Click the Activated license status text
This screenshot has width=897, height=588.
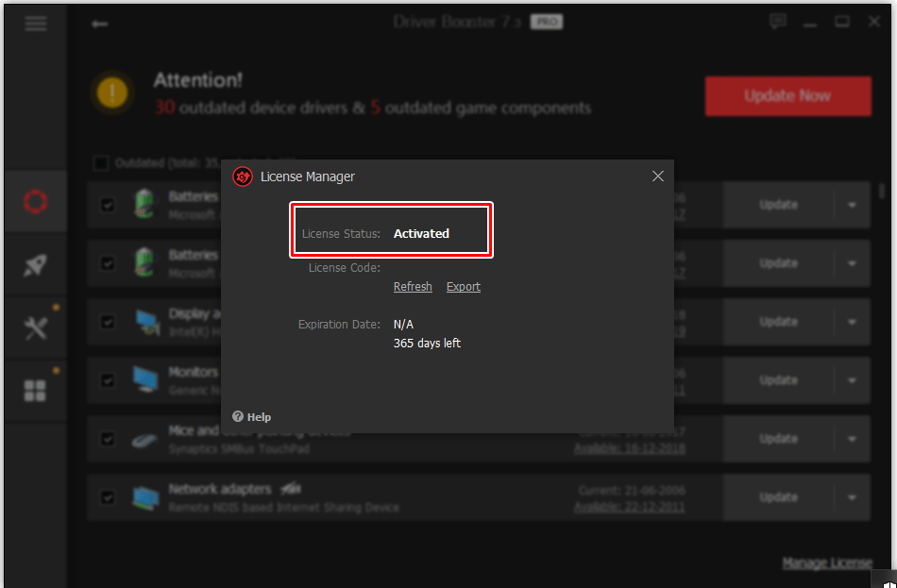pos(421,233)
